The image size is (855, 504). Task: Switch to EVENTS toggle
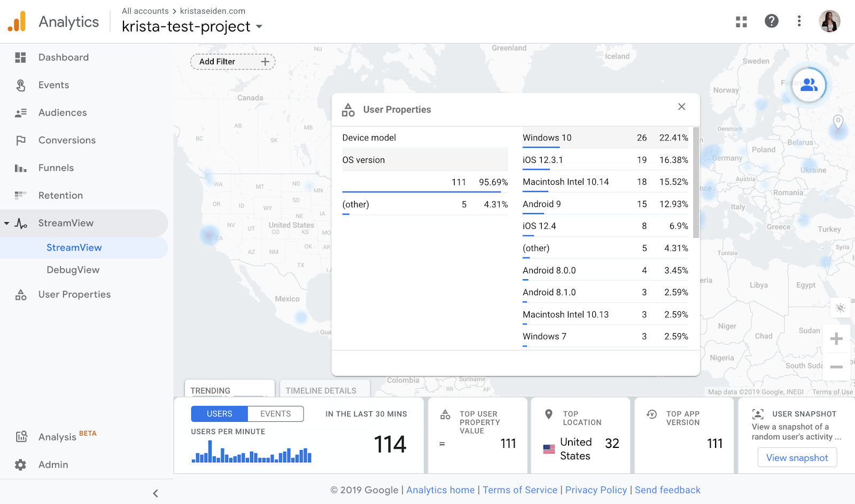tap(276, 414)
